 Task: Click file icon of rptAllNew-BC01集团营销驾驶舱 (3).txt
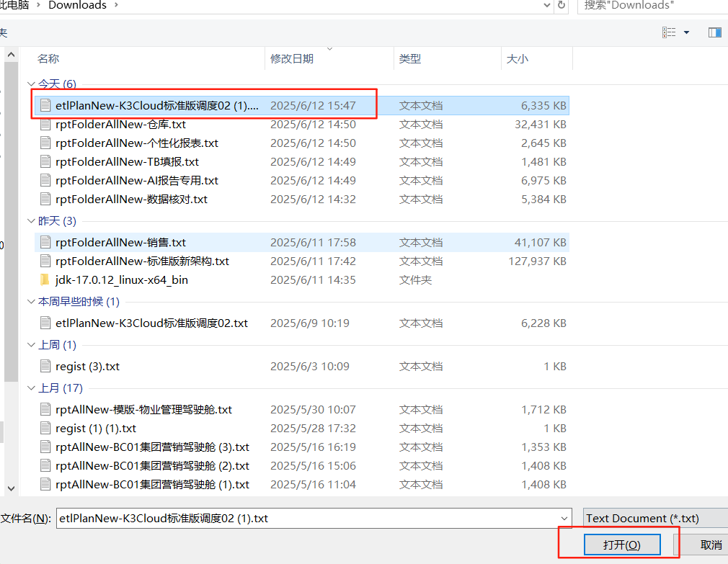[45, 447]
